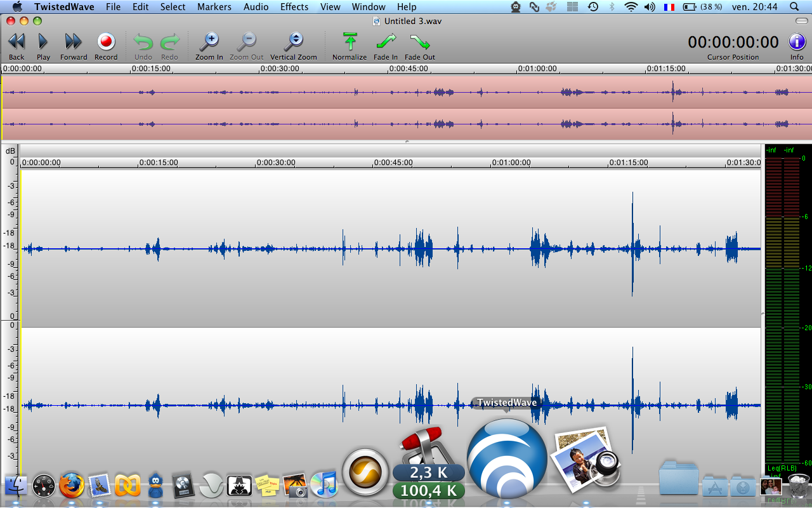Screen dimensions: 812x508
Task: Click the toolbar toggle pill button
Action: click(x=801, y=21)
